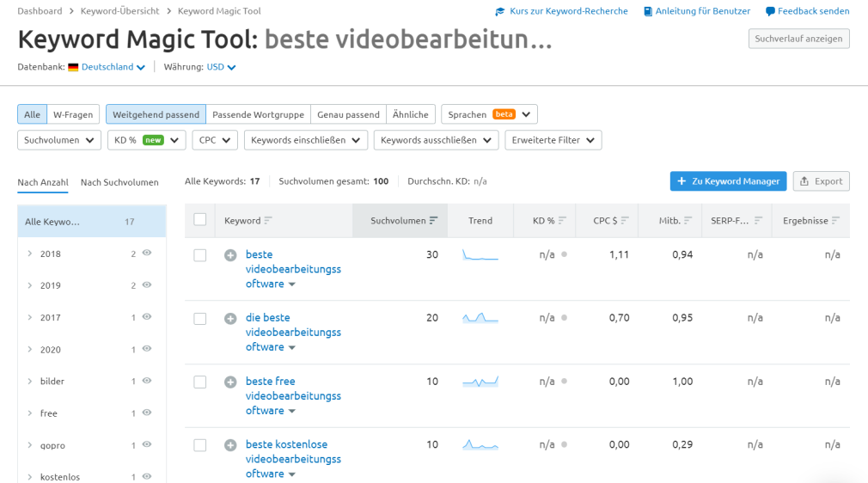Select the Alle Keywo... group row

tap(92, 222)
